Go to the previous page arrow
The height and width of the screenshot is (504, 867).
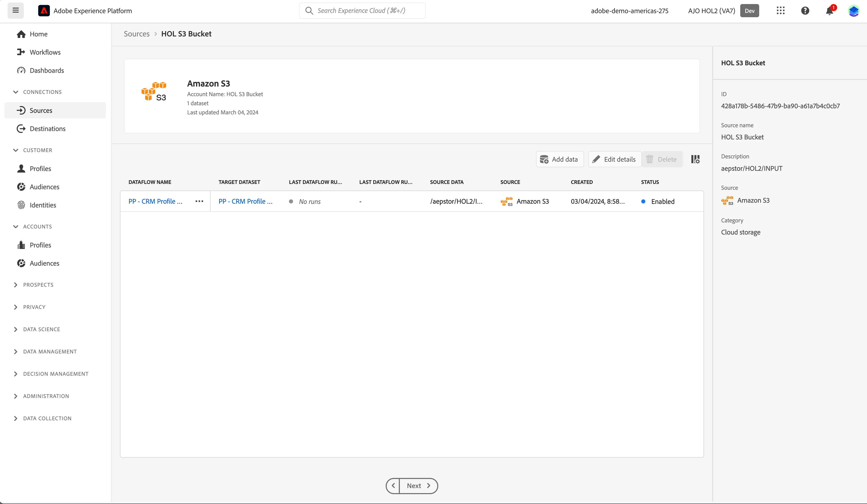click(x=393, y=486)
